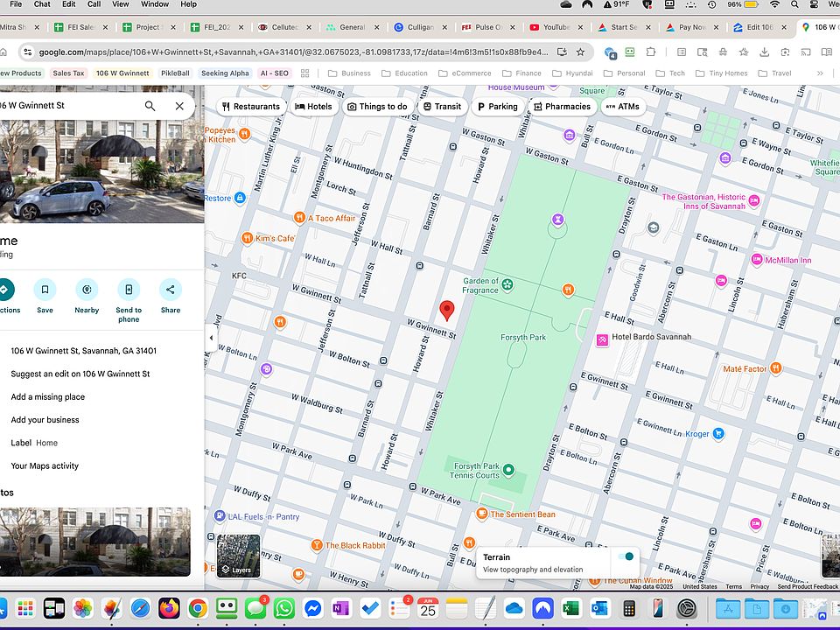Click the search magnifier icon

[150, 106]
